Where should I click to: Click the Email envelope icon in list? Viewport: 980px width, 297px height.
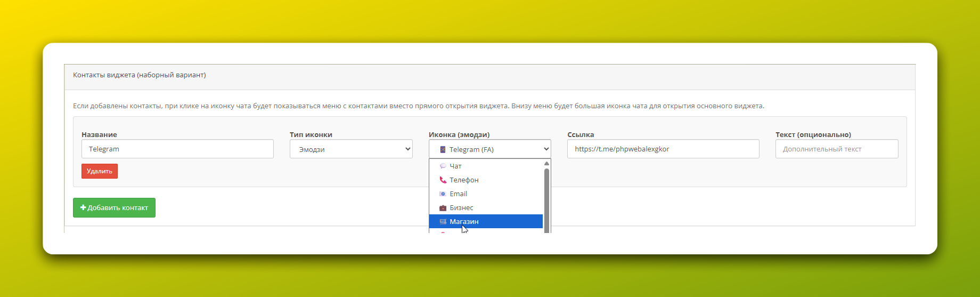443,194
